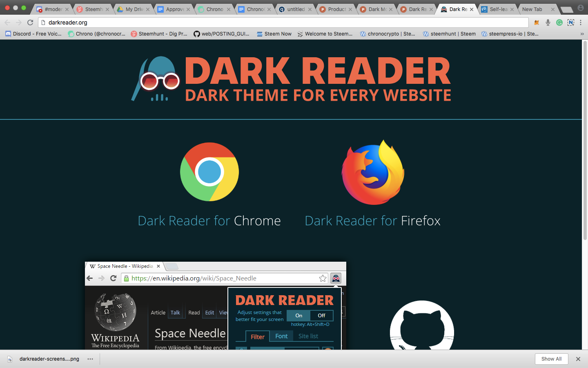
Task: Click the darkreader.org address bar
Action: [x=283, y=22]
